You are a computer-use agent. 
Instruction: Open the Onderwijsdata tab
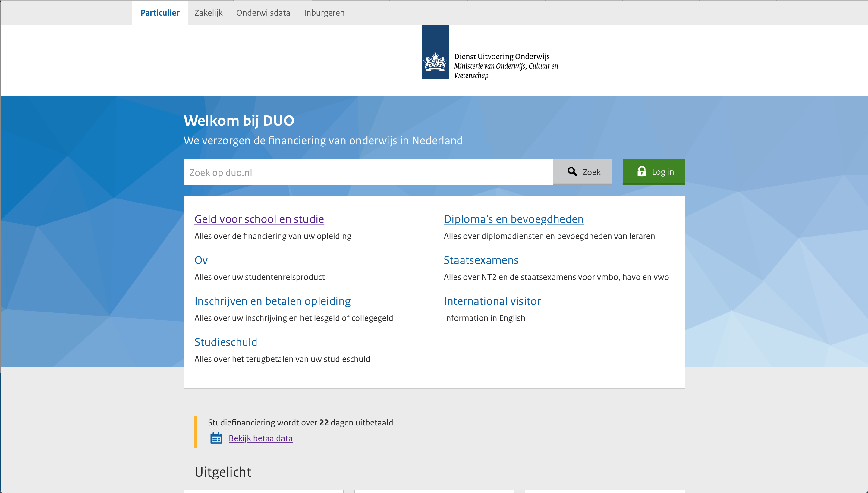click(x=263, y=13)
